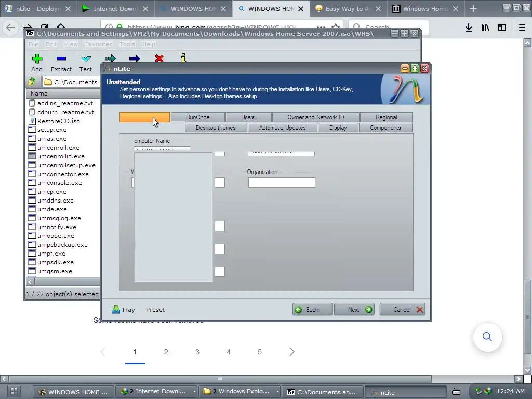Select setup.exe file icon in 7-Zip list
Image resolution: width=532 pixels, height=399 pixels.
tap(32, 129)
